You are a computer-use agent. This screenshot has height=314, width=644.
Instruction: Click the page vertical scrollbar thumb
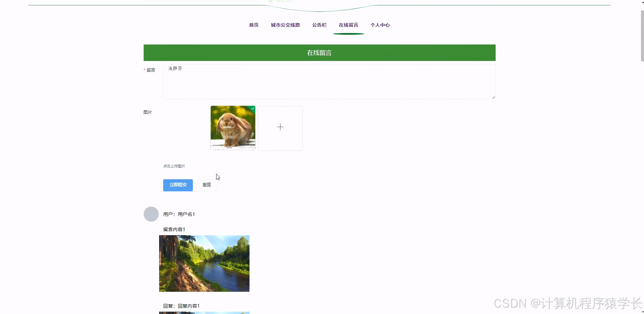coord(642,36)
